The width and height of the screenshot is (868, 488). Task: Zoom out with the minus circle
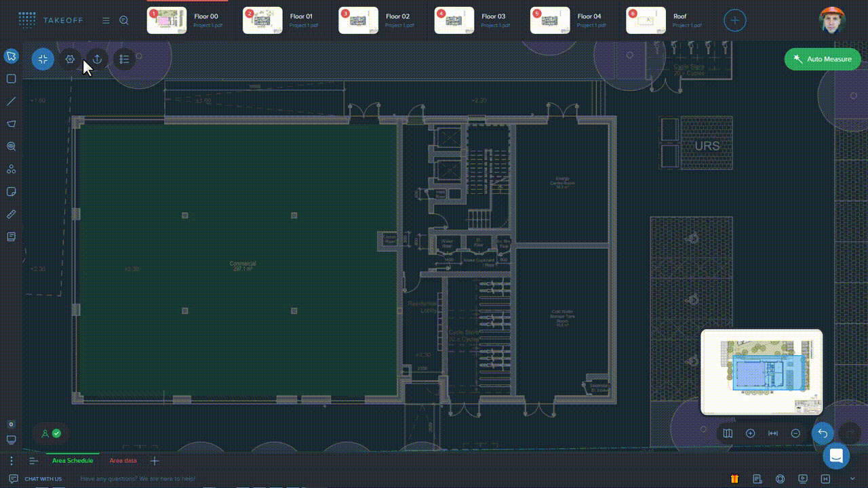[795, 433]
